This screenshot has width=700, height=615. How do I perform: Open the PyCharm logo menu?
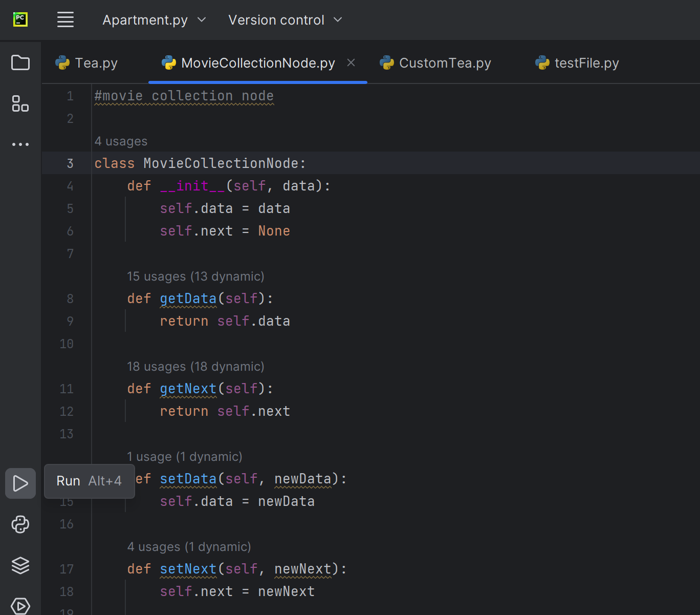(x=20, y=20)
